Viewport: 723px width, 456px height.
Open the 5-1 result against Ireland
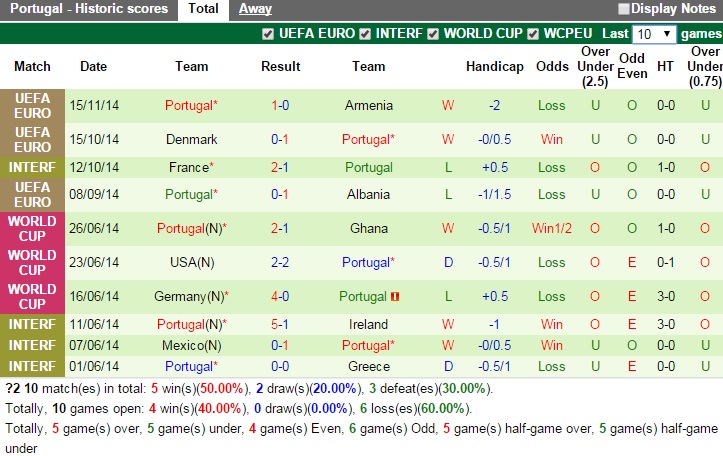[x=280, y=324]
